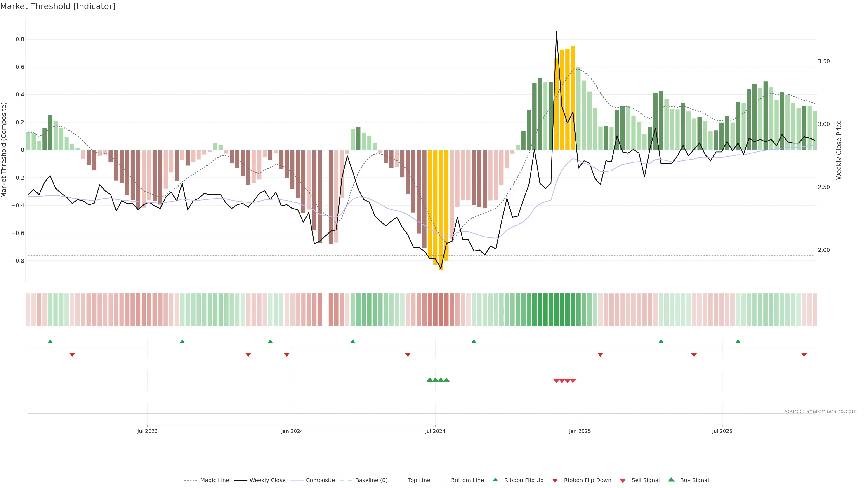Toggle the Top Line legend entry
This screenshot has height=488, width=868.
[419, 480]
